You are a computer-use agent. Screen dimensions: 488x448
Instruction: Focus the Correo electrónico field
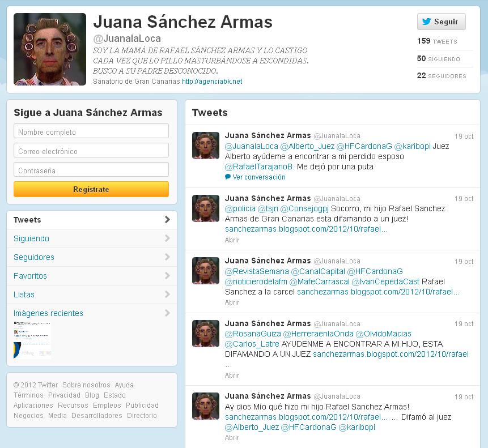click(x=91, y=151)
